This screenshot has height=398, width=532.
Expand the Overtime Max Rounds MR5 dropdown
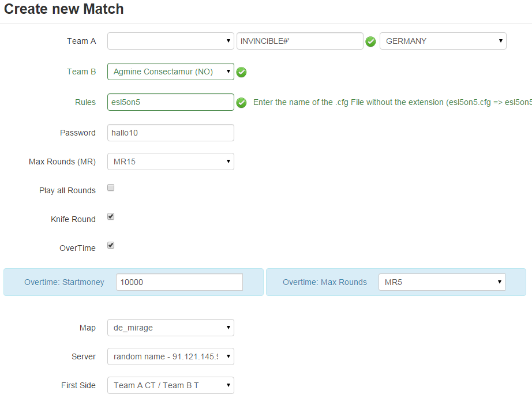click(441, 282)
